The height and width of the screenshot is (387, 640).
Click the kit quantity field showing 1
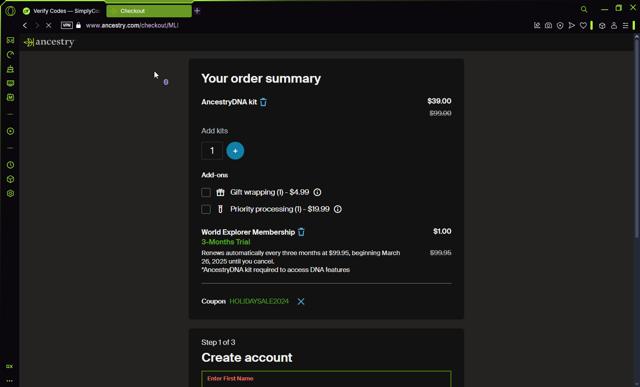212,151
